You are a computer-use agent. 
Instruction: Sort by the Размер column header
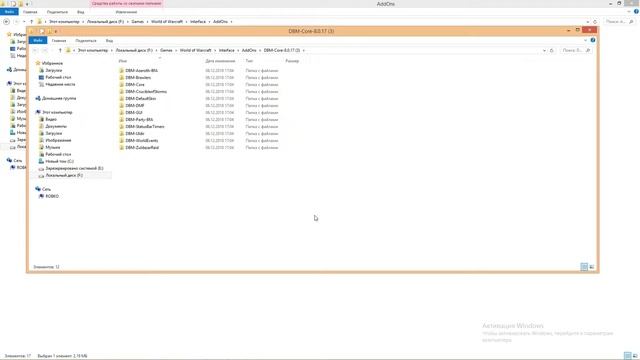pyautogui.click(x=292, y=61)
